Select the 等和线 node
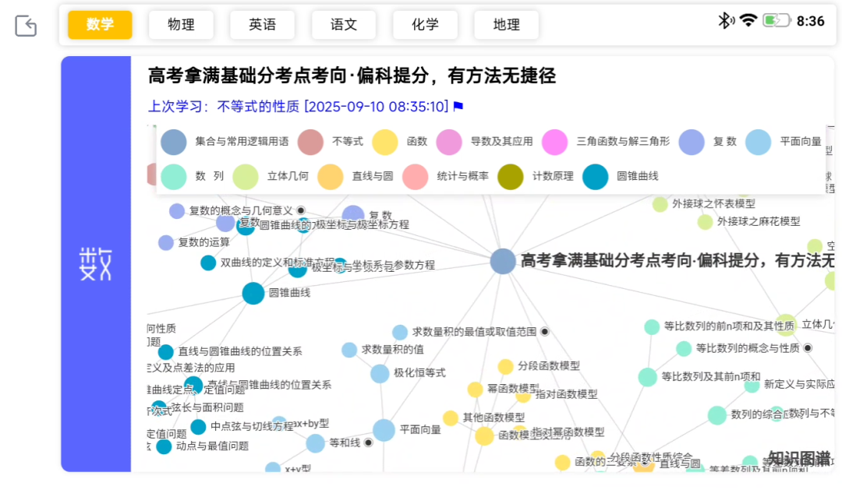Viewport: 842px width, 504px height. click(315, 443)
